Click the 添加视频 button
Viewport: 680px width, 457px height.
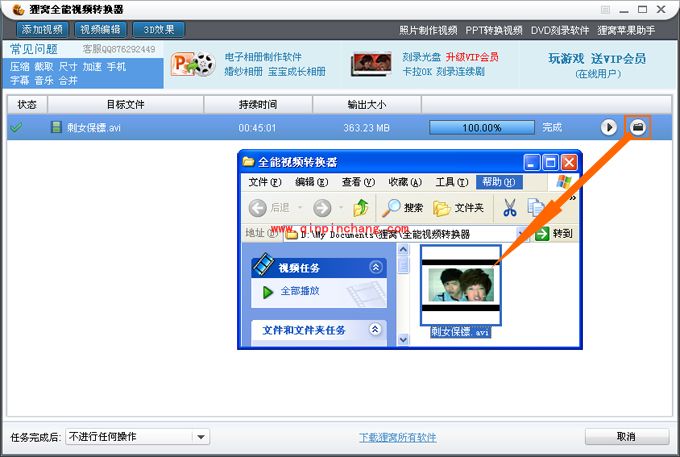[x=42, y=29]
